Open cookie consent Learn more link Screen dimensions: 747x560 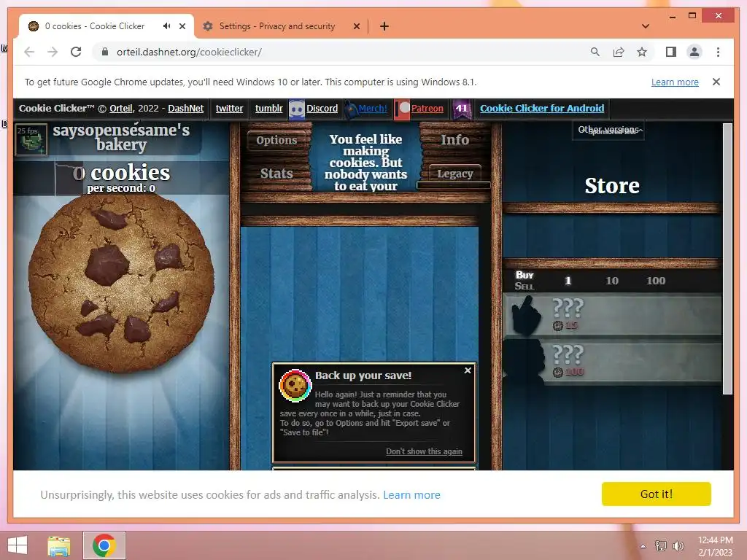coord(411,495)
